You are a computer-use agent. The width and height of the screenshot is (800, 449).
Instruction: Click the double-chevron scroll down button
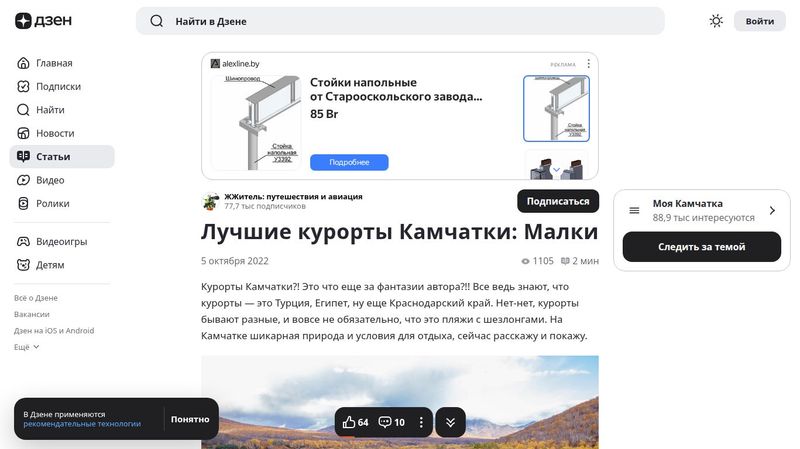pos(451,422)
